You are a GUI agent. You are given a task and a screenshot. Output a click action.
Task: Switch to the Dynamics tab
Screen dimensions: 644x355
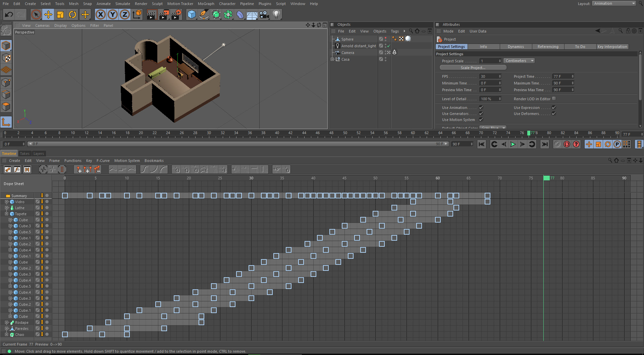click(516, 47)
